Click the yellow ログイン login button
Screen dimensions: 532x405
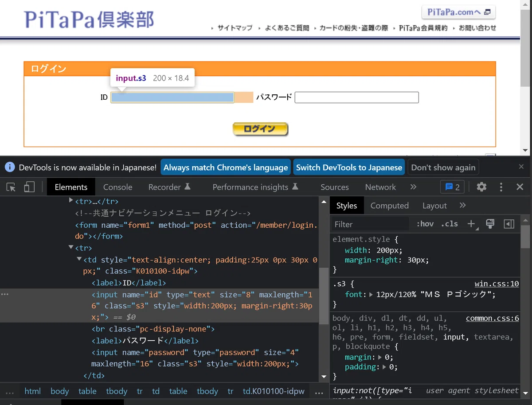tap(260, 129)
